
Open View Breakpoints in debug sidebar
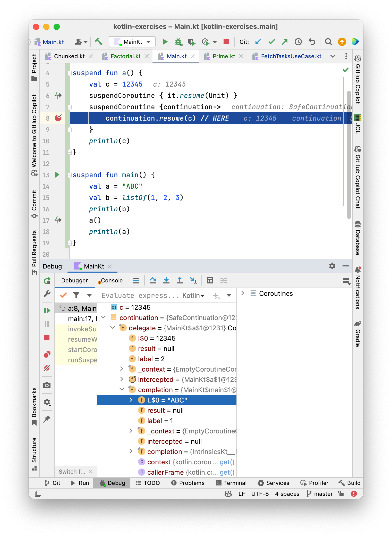point(47,355)
